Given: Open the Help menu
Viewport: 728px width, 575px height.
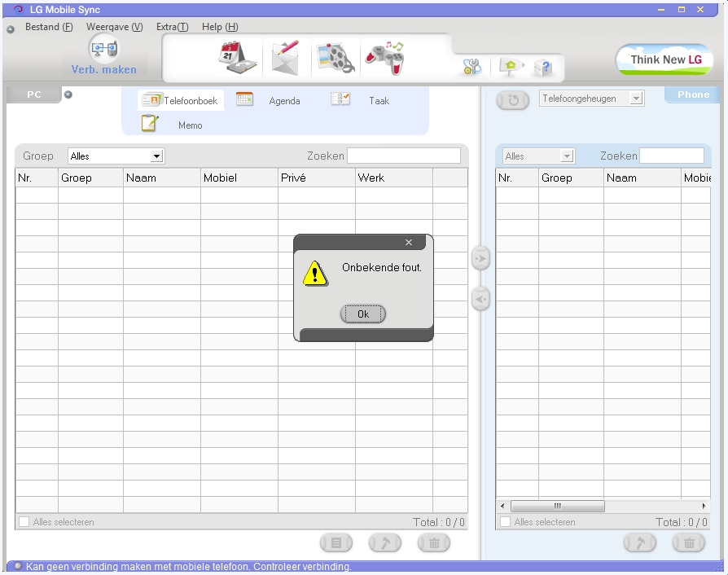Looking at the screenshot, I should coord(220,27).
